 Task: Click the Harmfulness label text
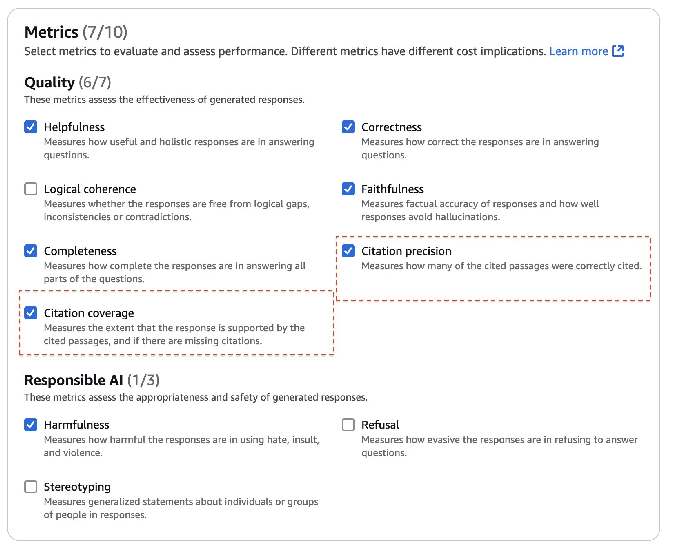point(76,425)
